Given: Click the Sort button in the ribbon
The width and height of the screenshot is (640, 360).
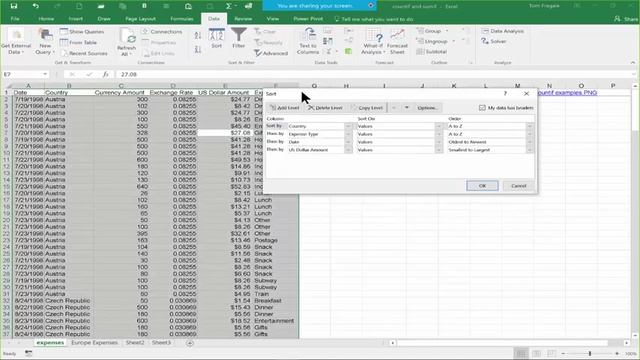Looking at the screenshot, I should (x=216, y=38).
